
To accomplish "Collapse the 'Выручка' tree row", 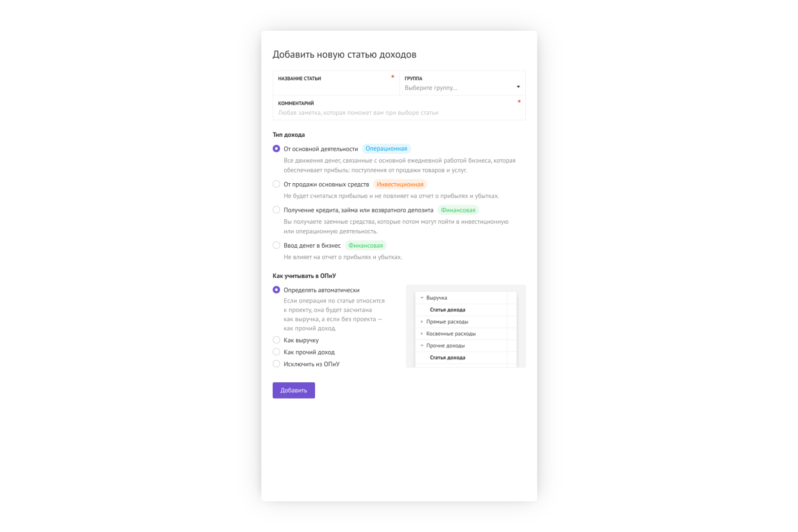I will tap(422, 298).
